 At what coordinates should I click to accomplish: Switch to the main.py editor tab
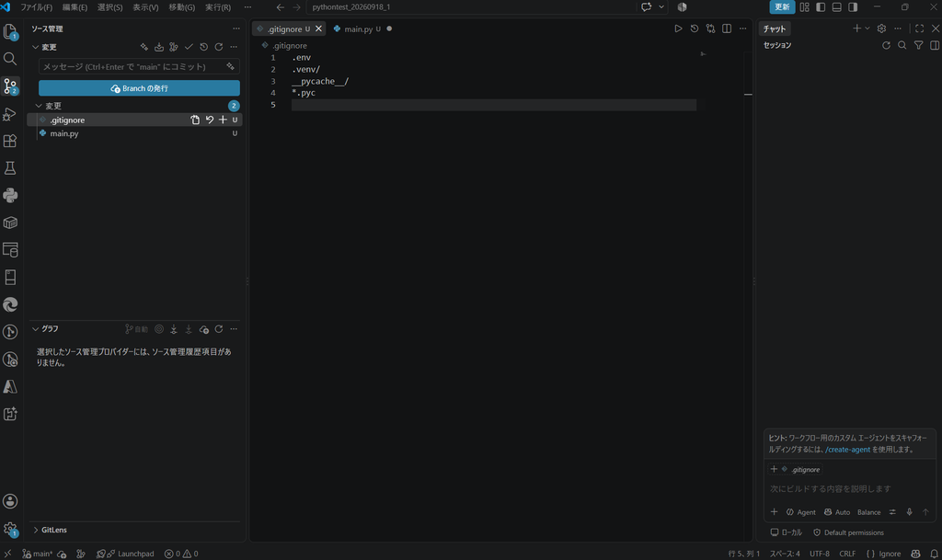point(362,29)
